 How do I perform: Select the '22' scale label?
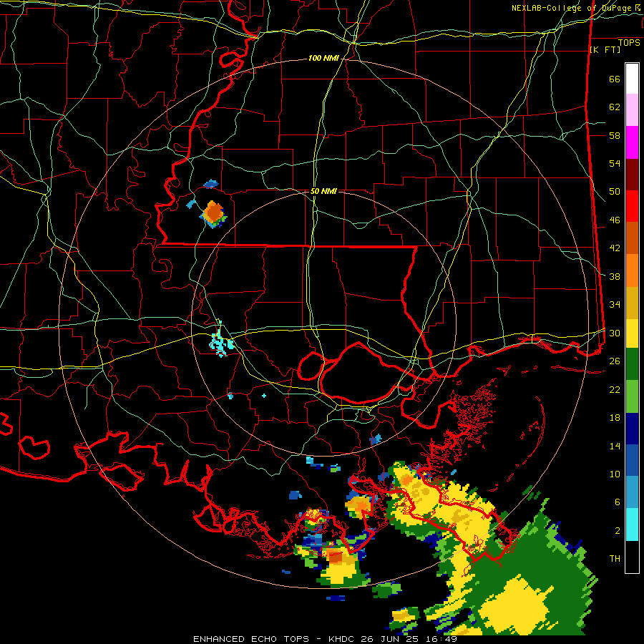615,389
